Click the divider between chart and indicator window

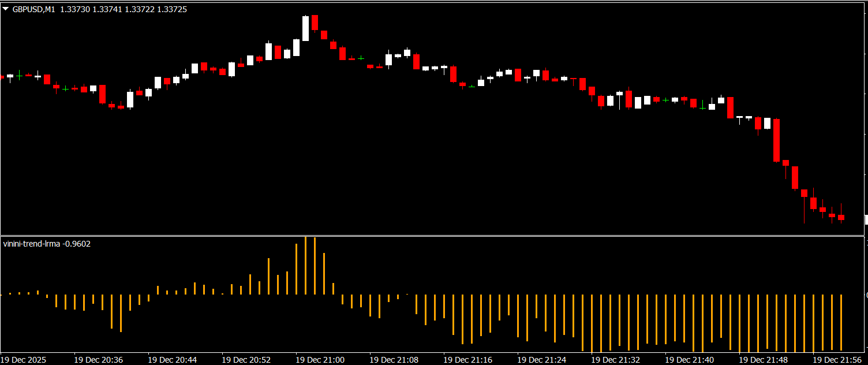[433, 235]
